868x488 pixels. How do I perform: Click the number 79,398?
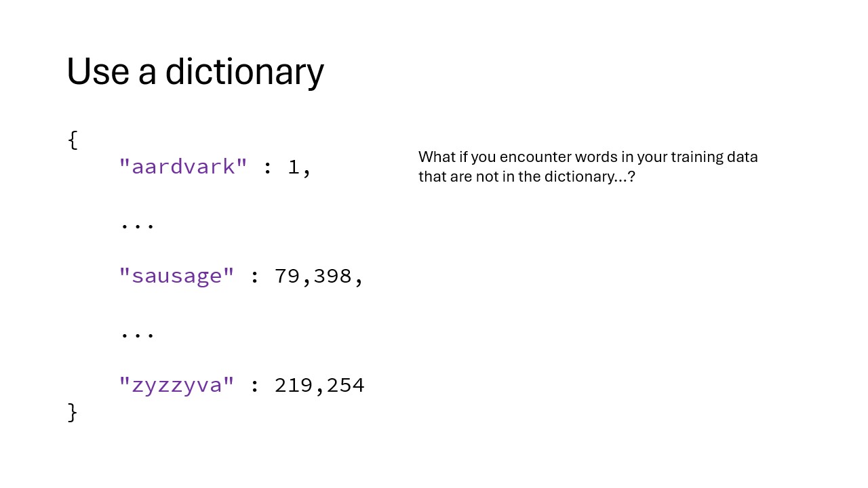click(x=313, y=276)
